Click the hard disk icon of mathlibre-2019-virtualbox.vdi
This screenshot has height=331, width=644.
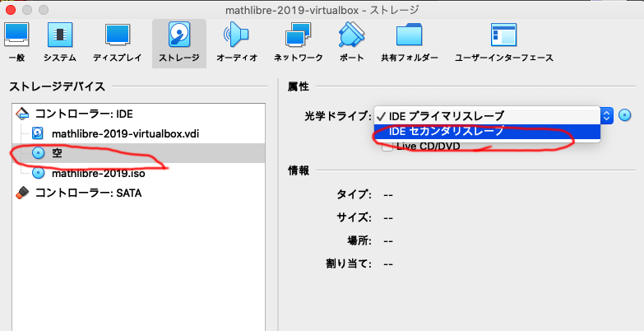[x=38, y=133]
